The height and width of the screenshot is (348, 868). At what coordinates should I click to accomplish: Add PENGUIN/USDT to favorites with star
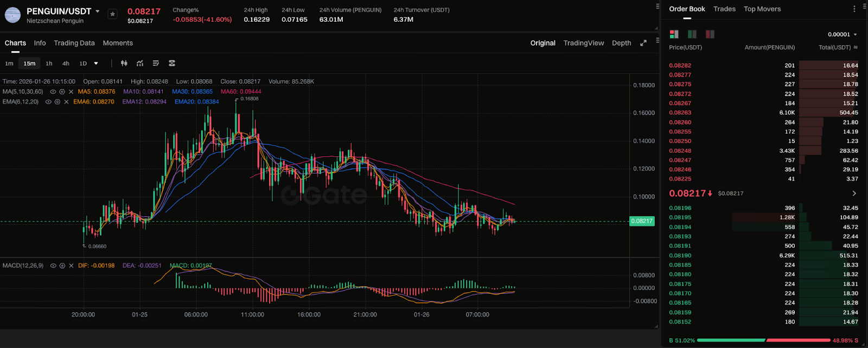click(x=112, y=14)
